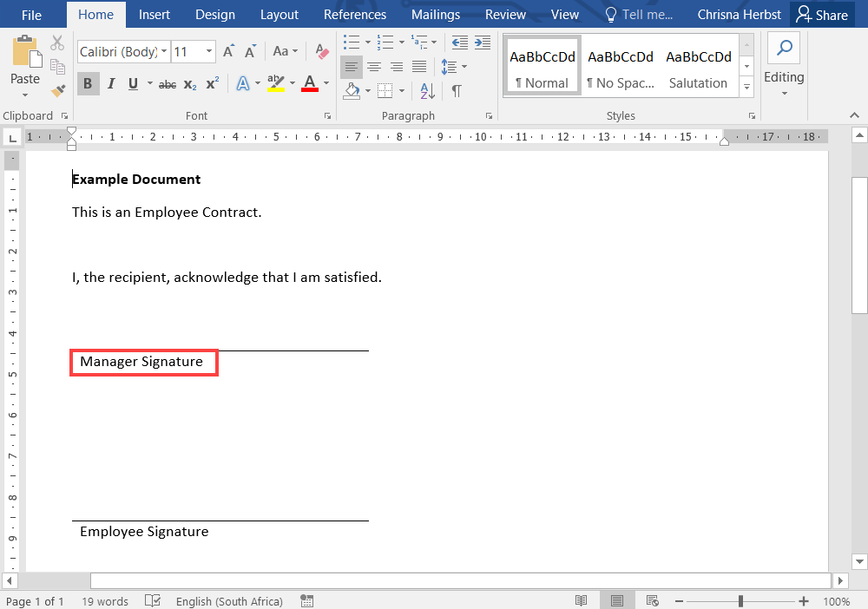Screen dimensions: 868x609
Task: Toggle Italic formatting
Action: pos(110,84)
